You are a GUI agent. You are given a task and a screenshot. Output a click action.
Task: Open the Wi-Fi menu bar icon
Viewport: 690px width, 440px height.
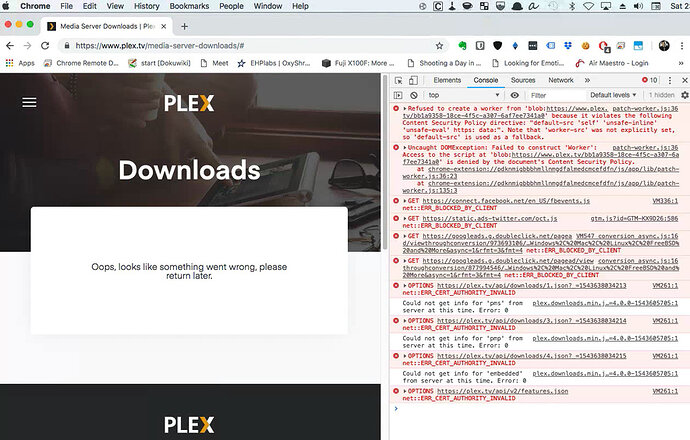tap(588, 6)
